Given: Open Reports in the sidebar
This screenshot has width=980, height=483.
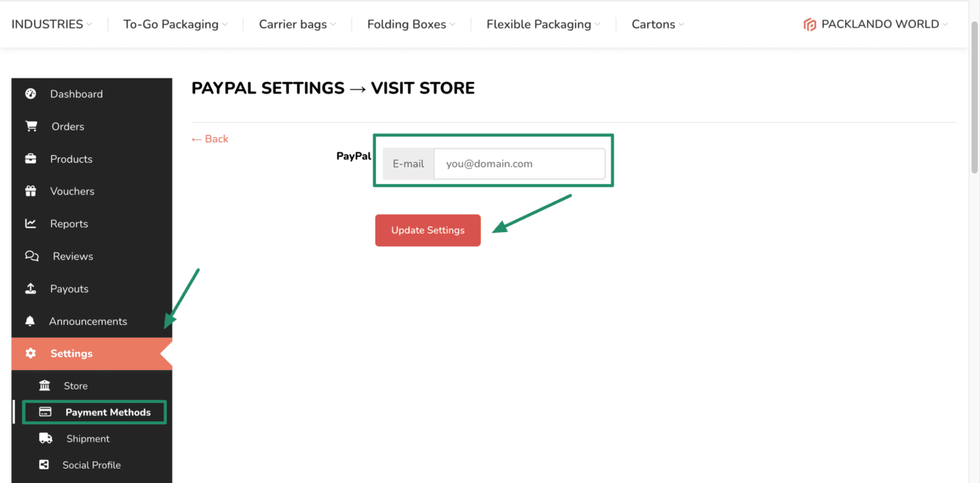Looking at the screenshot, I should tap(92, 224).
